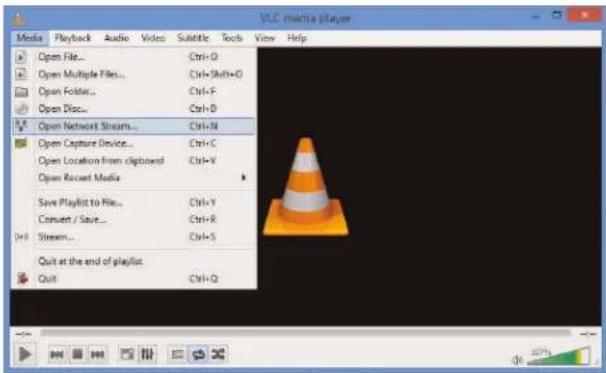The image size is (606, 373).
Task: Choose Open Capture Device... entry
Action: point(134,143)
